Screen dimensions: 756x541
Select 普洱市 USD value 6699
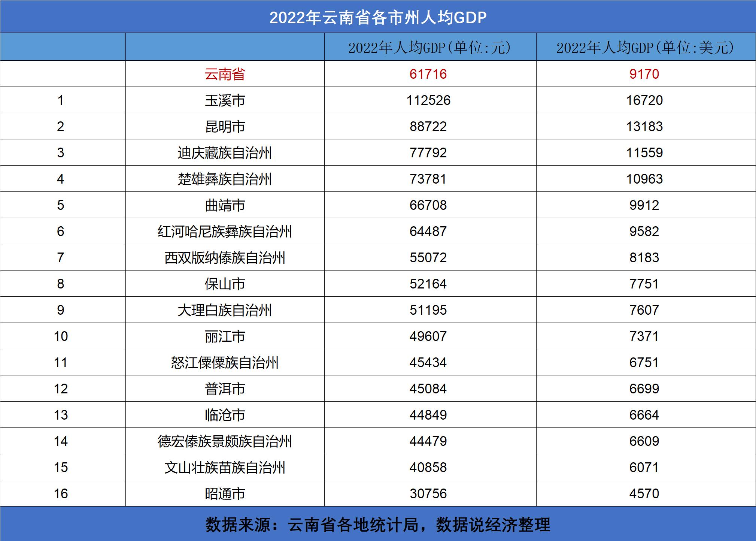pos(644,389)
